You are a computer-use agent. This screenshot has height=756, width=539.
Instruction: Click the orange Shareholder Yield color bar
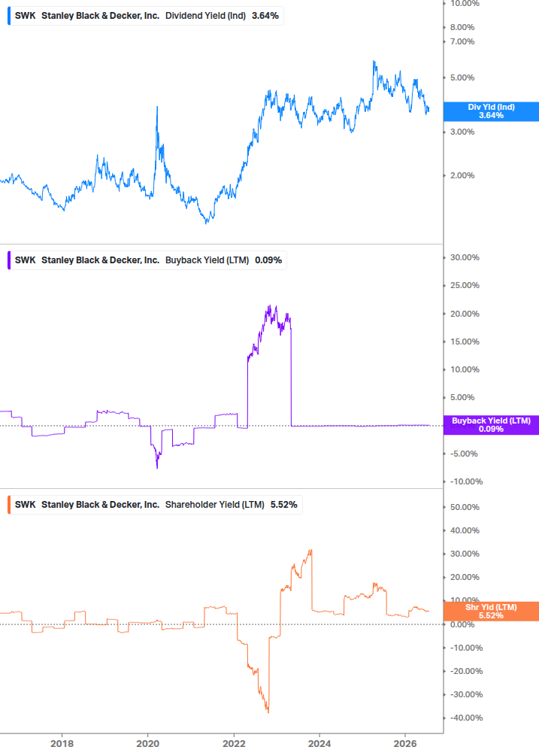9,504
